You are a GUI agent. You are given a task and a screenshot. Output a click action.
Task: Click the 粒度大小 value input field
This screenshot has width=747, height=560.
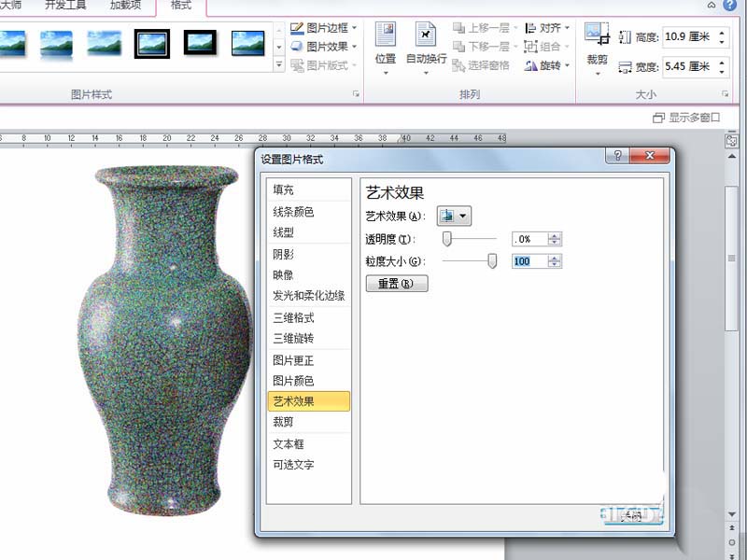click(x=529, y=261)
